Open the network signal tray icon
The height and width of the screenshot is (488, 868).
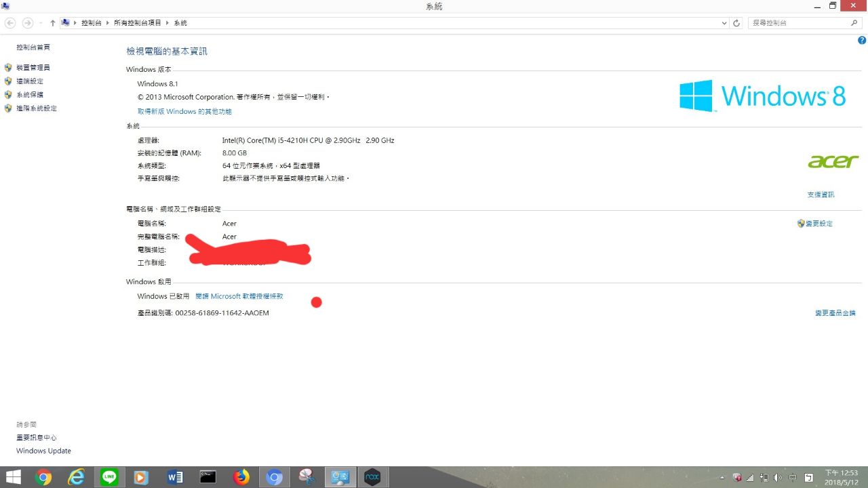tap(751, 478)
